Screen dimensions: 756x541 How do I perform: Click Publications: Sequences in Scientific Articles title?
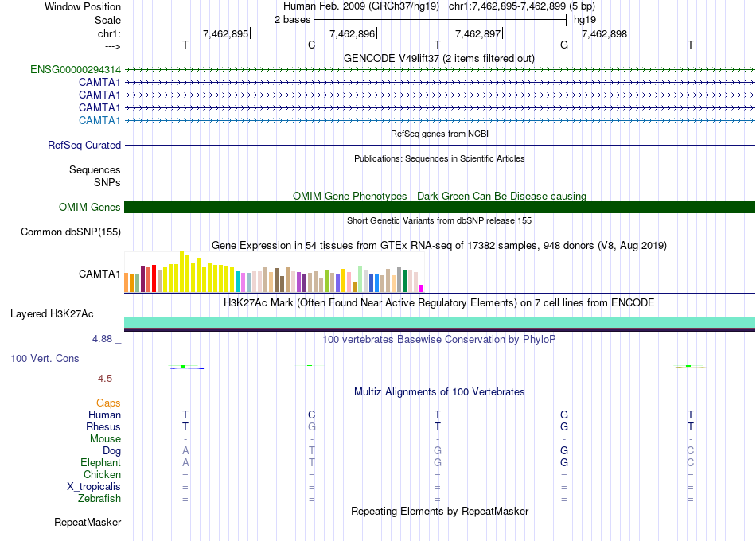(439, 158)
